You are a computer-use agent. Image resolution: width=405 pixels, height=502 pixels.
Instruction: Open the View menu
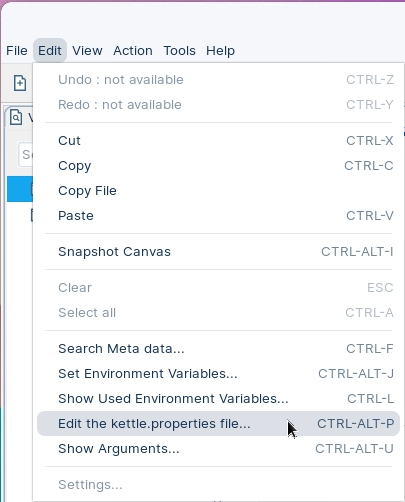click(x=87, y=51)
